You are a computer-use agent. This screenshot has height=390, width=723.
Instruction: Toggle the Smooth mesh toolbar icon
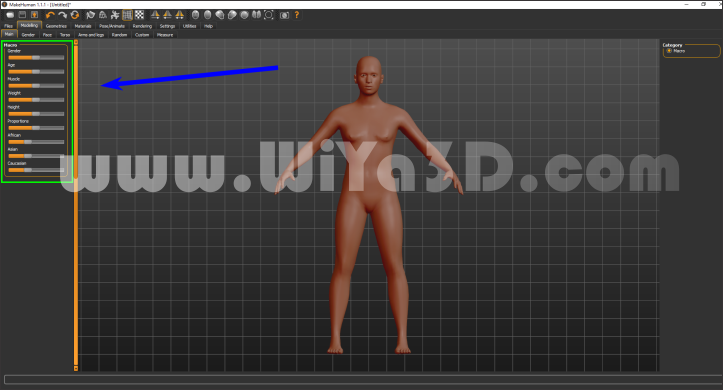click(x=90, y=15)
